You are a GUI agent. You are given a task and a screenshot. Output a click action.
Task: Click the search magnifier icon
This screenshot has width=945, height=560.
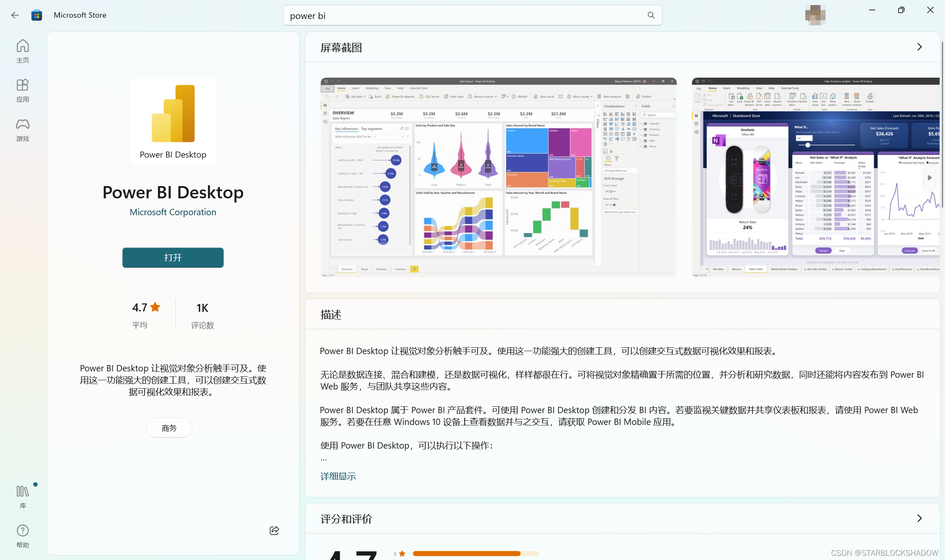[651, 15]
